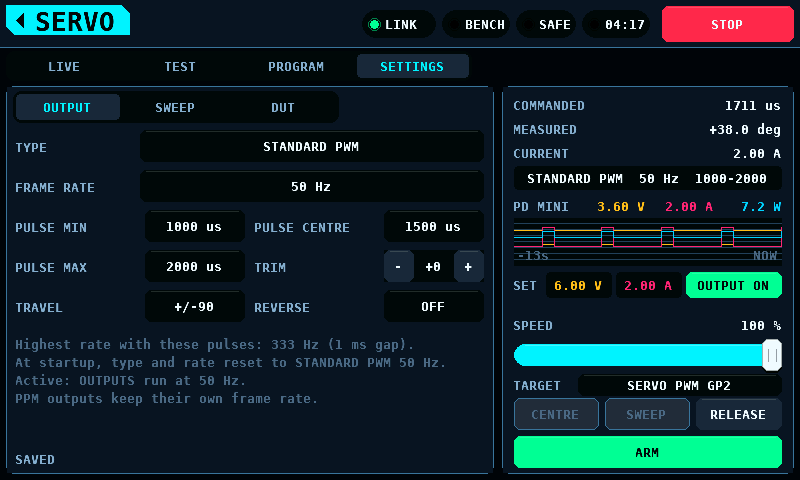Image resolution: width=800 pixels, height=480 pixels.
Task: Edit the PULSE MIN 1000 us field
Action: [194, 226]
